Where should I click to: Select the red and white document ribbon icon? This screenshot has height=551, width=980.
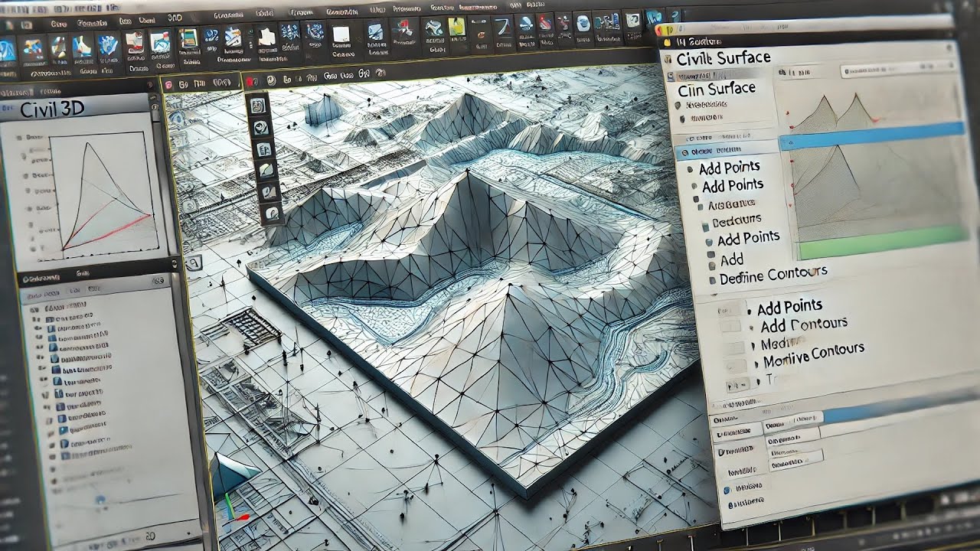[x=135, y=42]
